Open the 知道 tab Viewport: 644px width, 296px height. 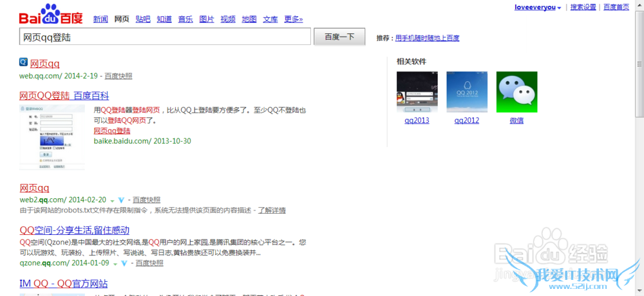coord(164,19)
